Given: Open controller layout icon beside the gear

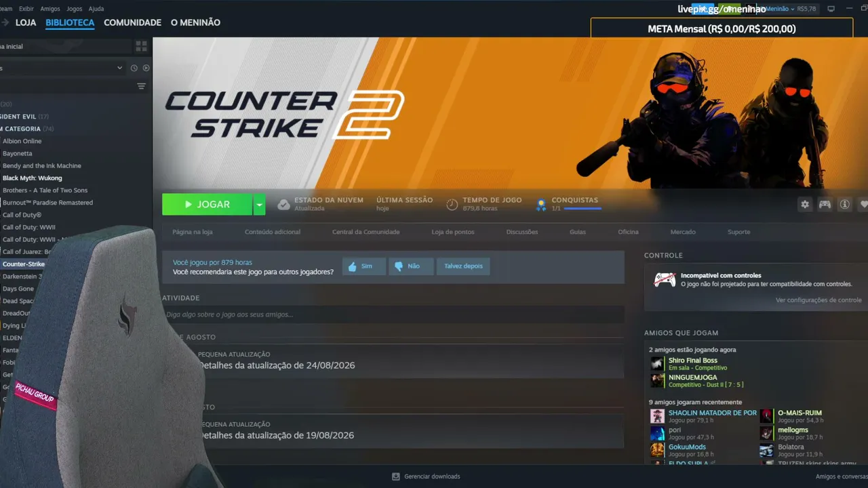Looking at the screenshot, I should (x=825, y=204).
